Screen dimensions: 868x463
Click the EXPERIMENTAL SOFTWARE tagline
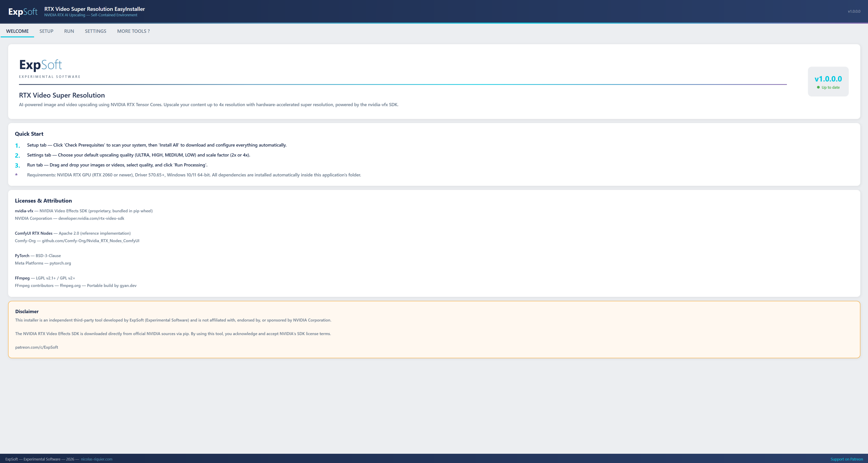[50, 77]
